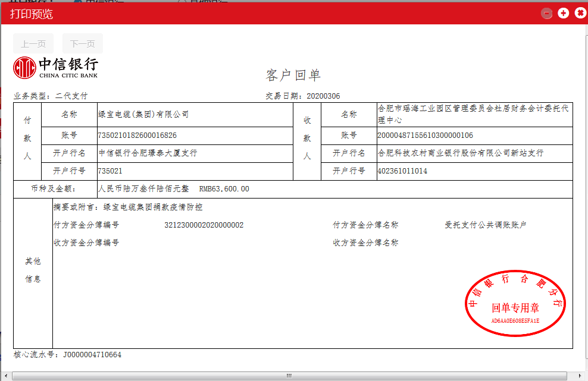Click payer name 绿宝电缆(集团)有限公司
Image resolution: width=588 pixels, height=381 pixels.
[143, 115]
